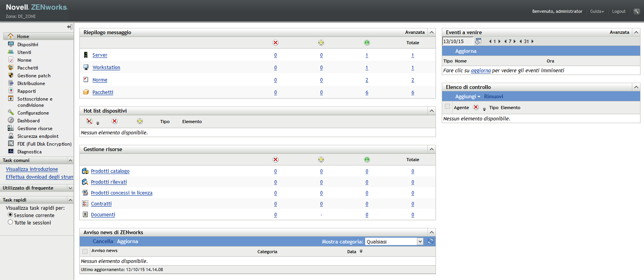Collapse the Eventi a venire panel
The image size is (644, 280).
[636, 32]
